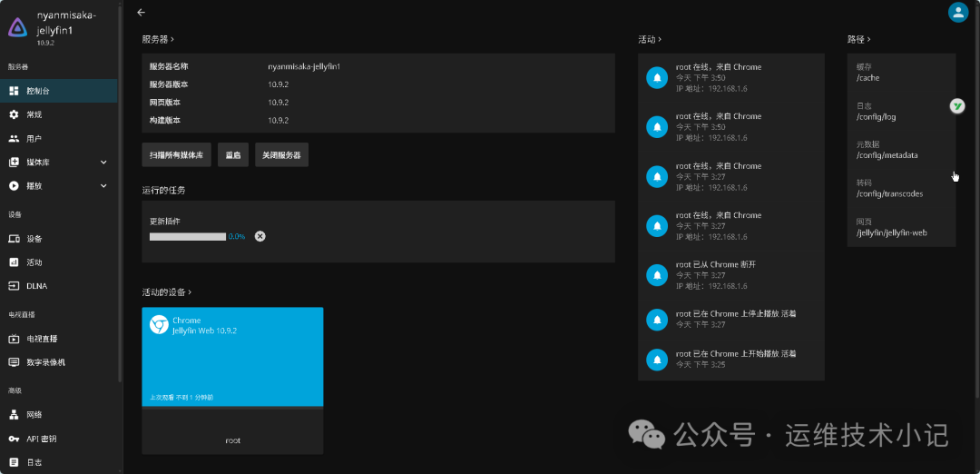980x474 pixels.
Task: Click the devices icon for 设备
Action: point(14,238)
